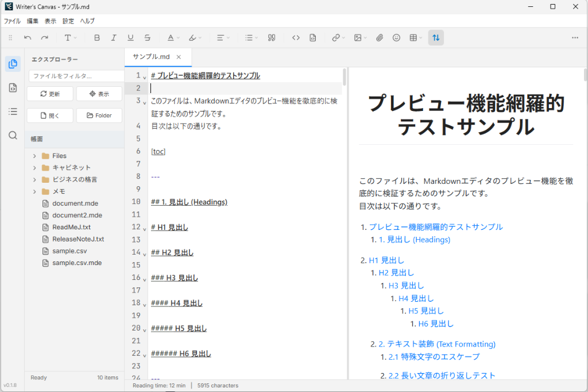Image resolution: width=588 pixels, height=392 pixels.
Task: Open the H3 見出し link in preview
Action: [406, 286]
